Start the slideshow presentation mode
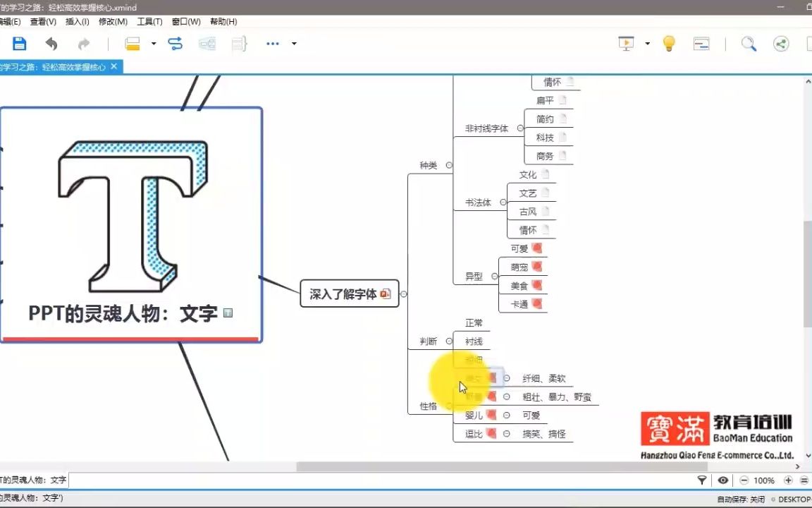 tap(625, 43)
